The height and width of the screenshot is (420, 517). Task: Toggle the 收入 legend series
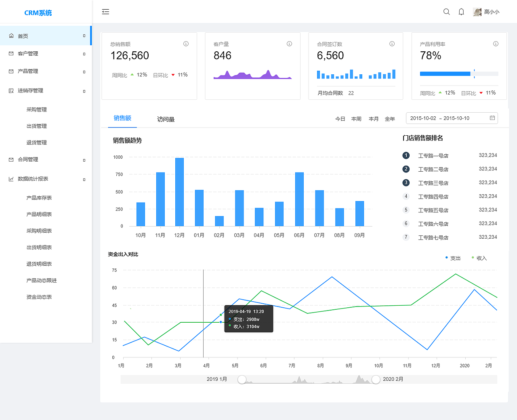click(x=479, y=258)
